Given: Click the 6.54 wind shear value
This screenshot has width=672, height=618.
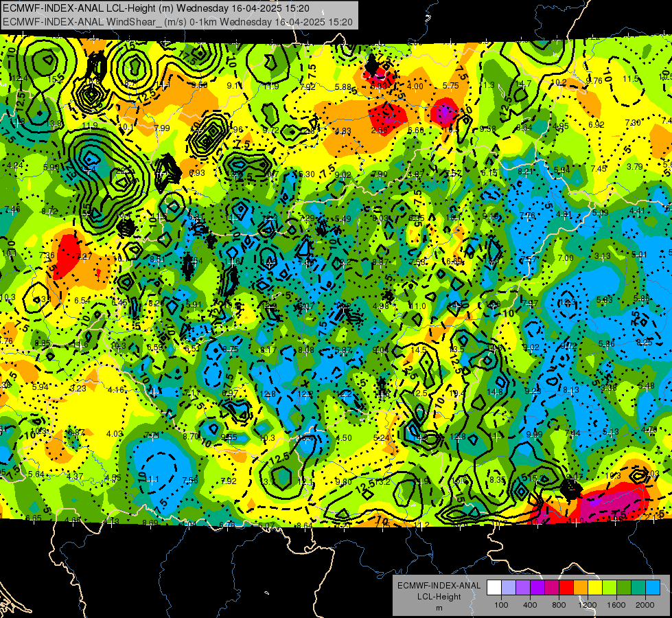Looking at the screenshot, I should [x=82, y=300].
